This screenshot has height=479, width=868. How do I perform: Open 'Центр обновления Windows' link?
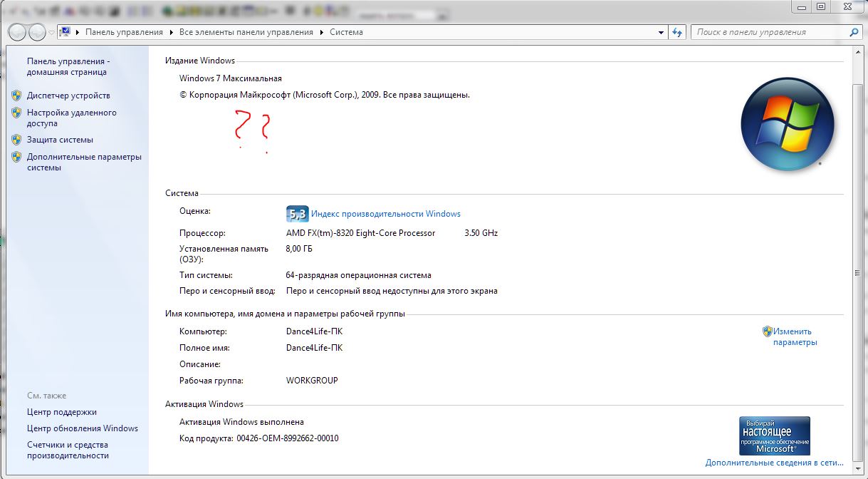pos(83,428)
